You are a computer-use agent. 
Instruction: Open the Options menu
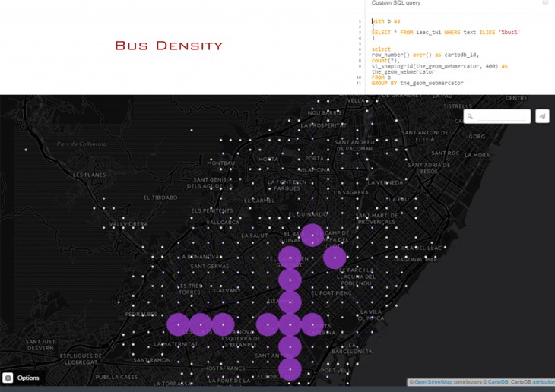27,378
